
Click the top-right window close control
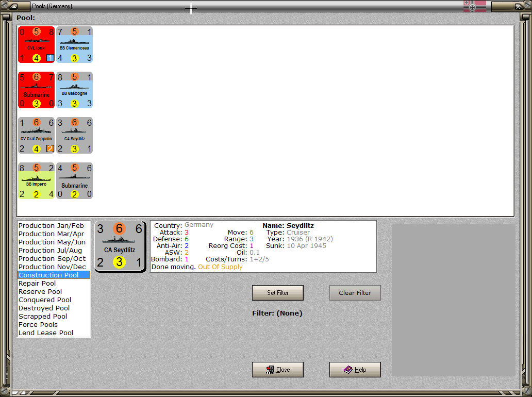pos(519,6)
